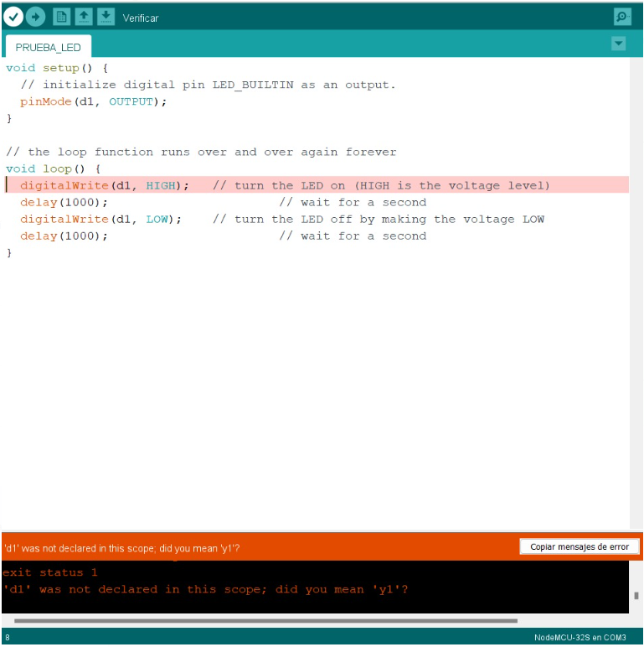Viewport: 644px width, 647px height.
Task: Place cursor on pinMode(d1, OUTPUT) line
Action: pos(94,101)
